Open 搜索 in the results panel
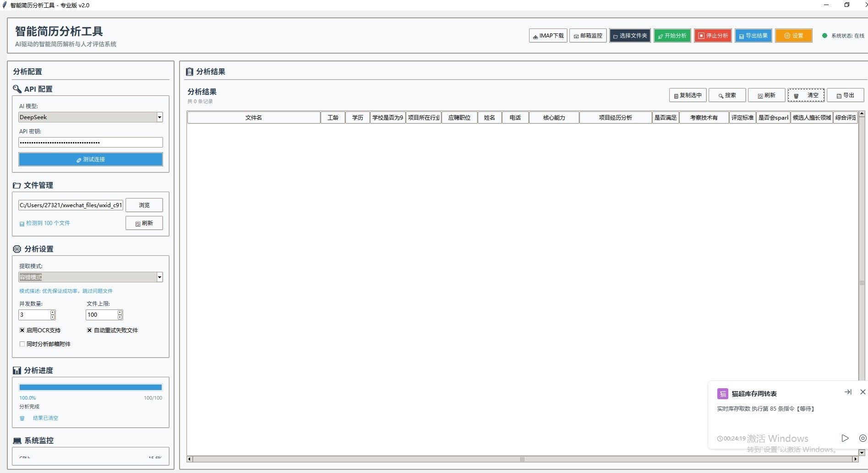868x473 pixels. point(727,95)
